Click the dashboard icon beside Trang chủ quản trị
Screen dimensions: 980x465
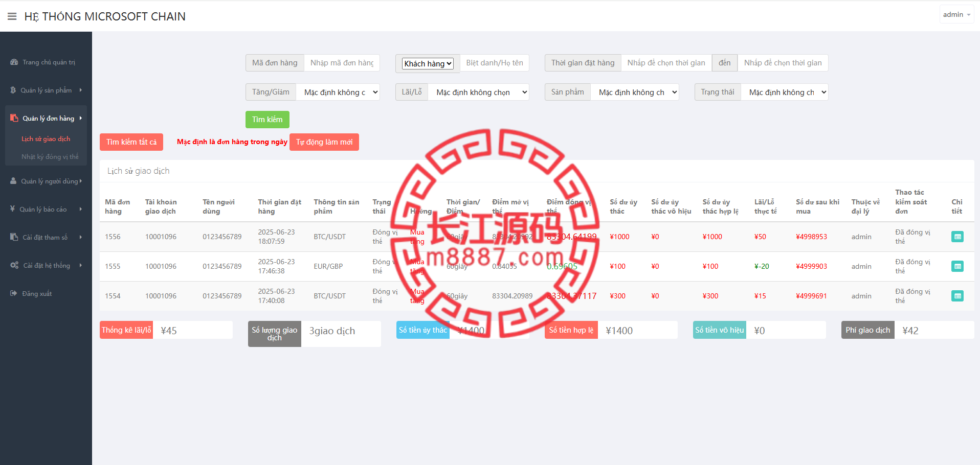click(x=14, y=62)
